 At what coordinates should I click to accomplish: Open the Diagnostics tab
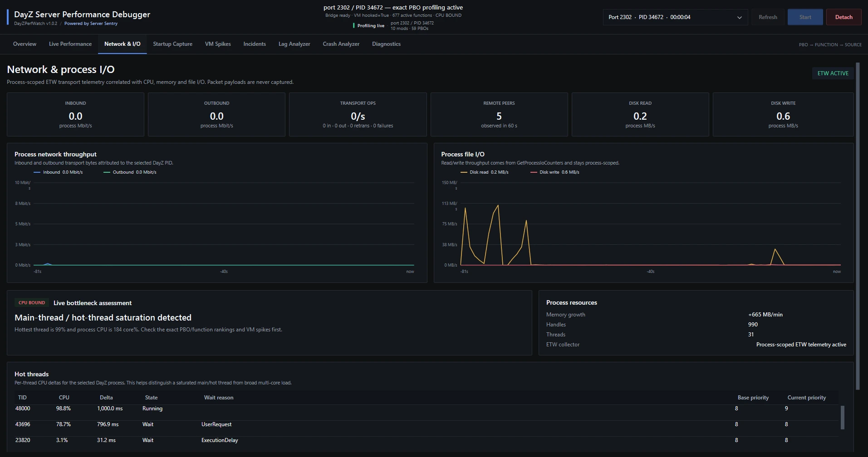[386, 44]
